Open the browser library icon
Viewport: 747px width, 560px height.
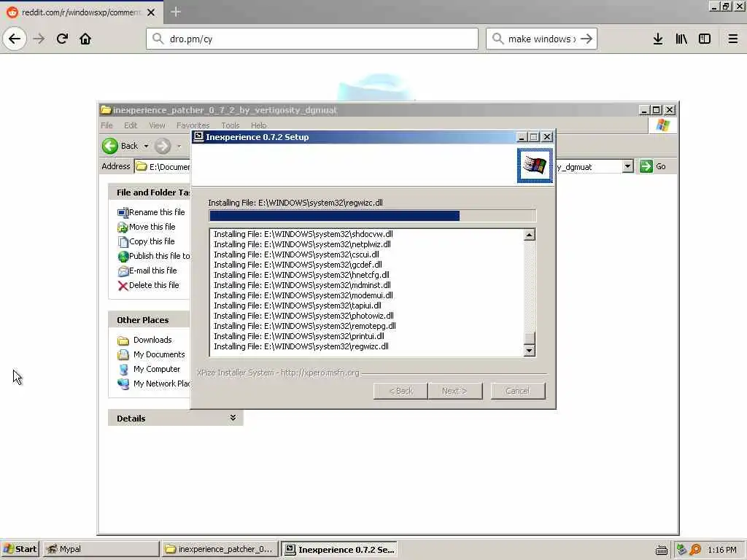coord(681,39)
